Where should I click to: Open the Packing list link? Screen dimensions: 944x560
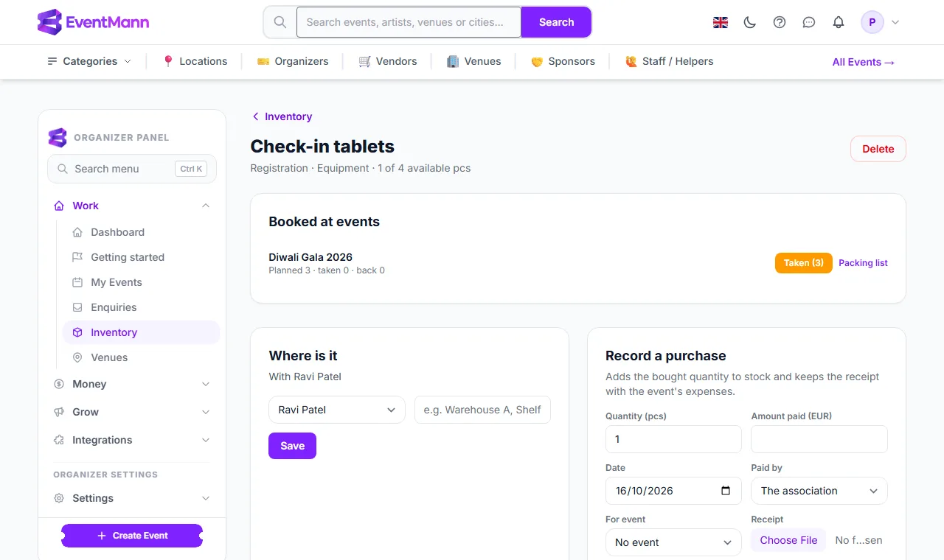coord(863,263)
